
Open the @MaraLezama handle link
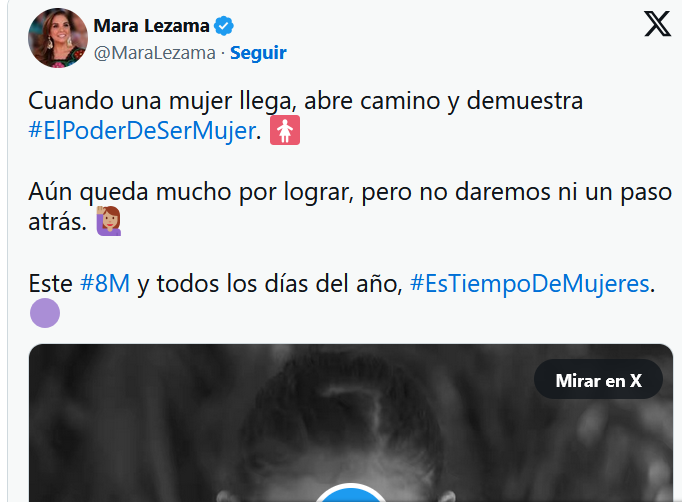point(154,53)
